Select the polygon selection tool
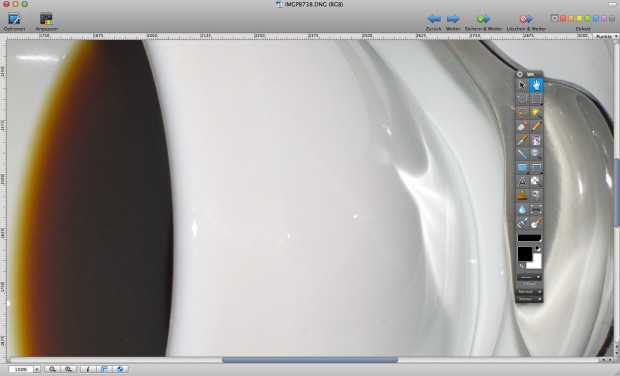 pyautogui.click(x=522, y=98)
